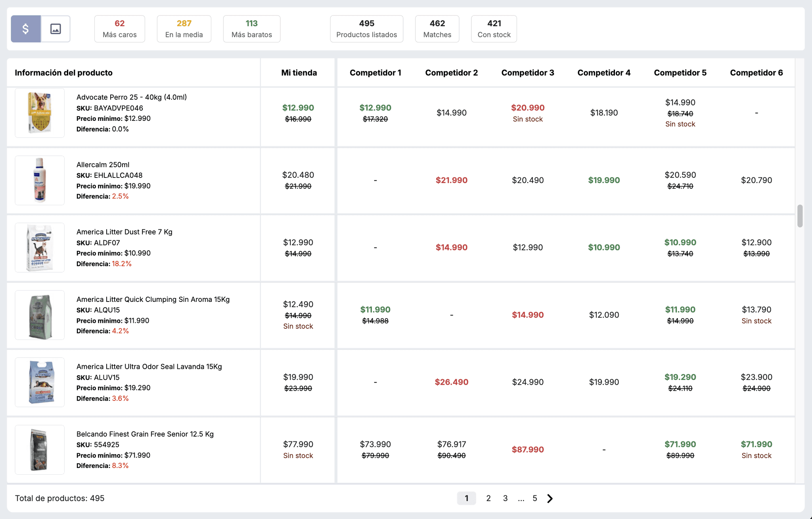This screenshot has height=519, width=812.
Task: Filter by En la media products
Action: point(184,29)
